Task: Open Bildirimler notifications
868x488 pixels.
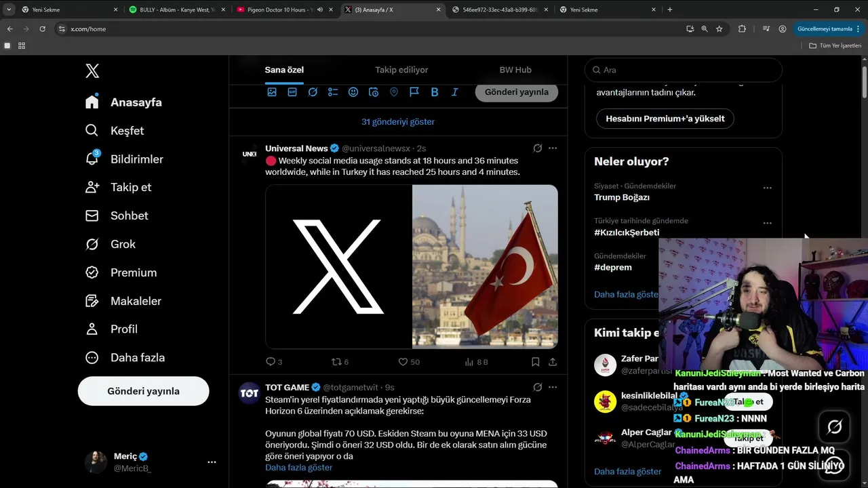Action: [123, 159]
